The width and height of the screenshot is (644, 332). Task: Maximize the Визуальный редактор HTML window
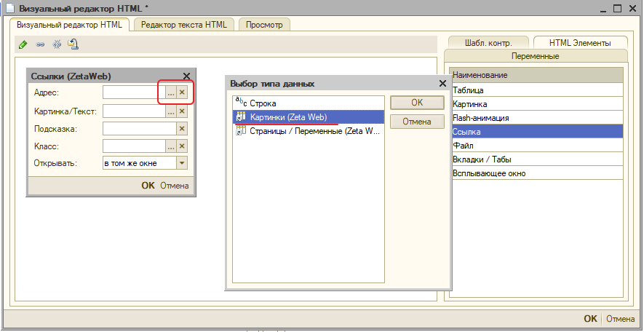point(617,8)
